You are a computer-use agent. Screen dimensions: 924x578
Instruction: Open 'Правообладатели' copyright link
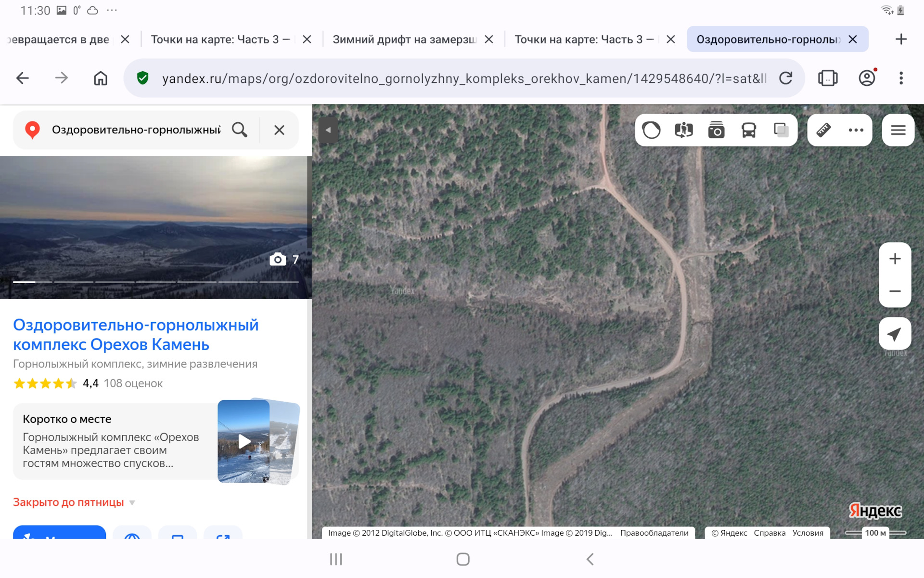(x=654, y=533)
